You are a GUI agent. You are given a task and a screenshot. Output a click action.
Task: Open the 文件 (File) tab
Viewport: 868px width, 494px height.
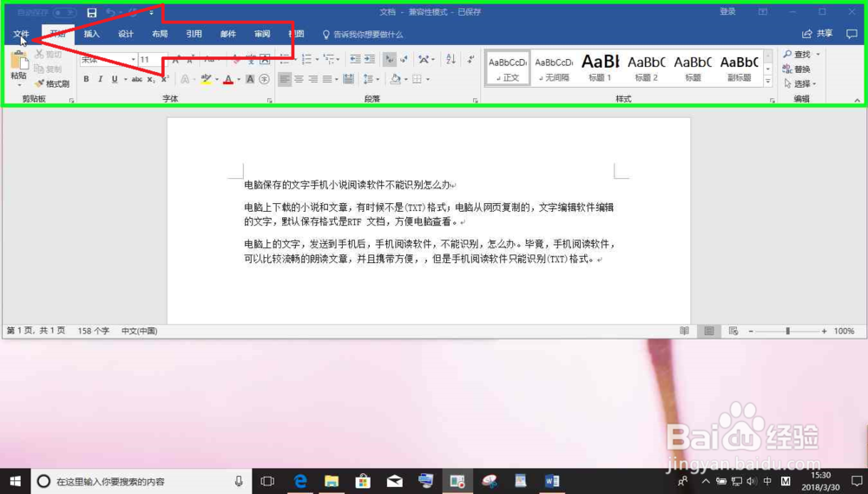point(21,34)
